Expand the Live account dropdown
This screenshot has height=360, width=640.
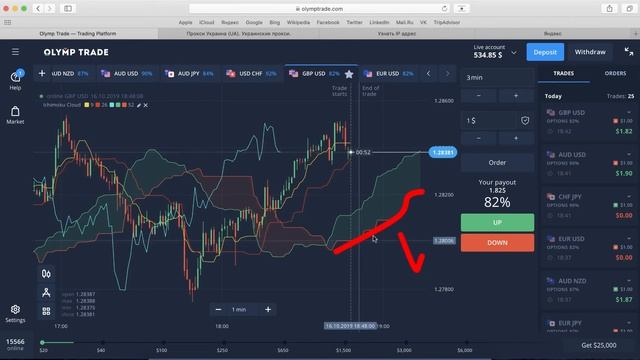[513, 53]
